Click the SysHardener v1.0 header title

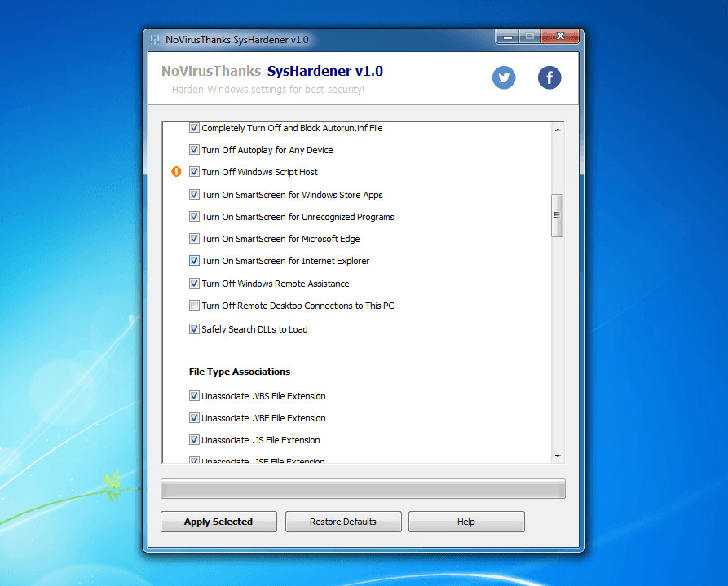coord(325,71)
